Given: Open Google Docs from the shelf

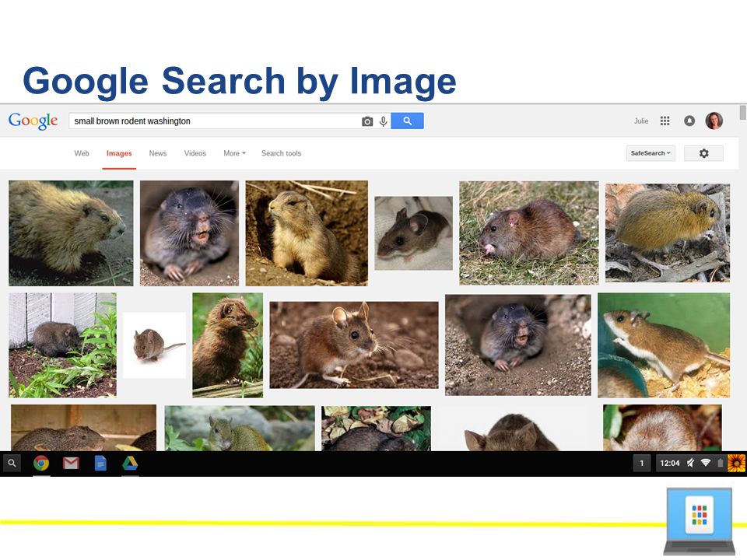Looking at the screenshot, I should pos(100,463).
